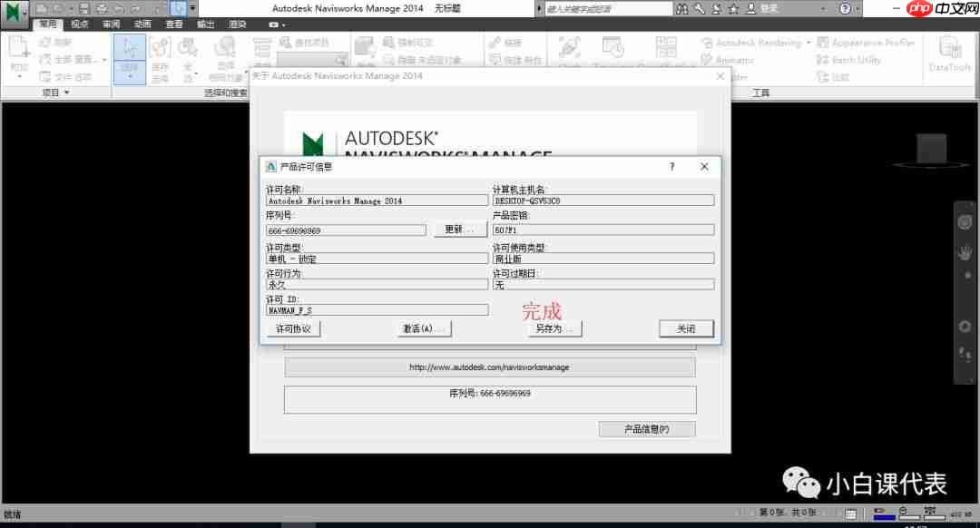Click the 许可类型 field showing 单机 - 锁定
This screenshot has width=980, height=528.
coord(377,259)
